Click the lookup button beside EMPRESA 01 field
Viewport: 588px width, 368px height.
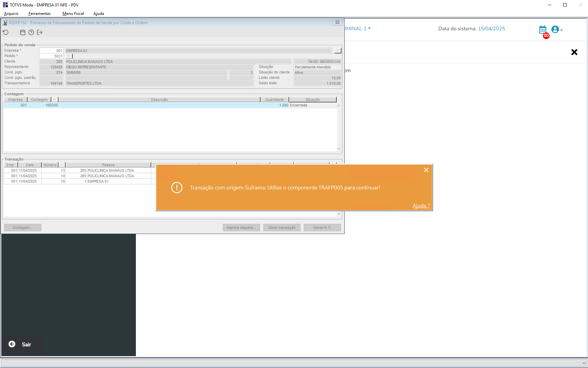[x=337, y=51]
